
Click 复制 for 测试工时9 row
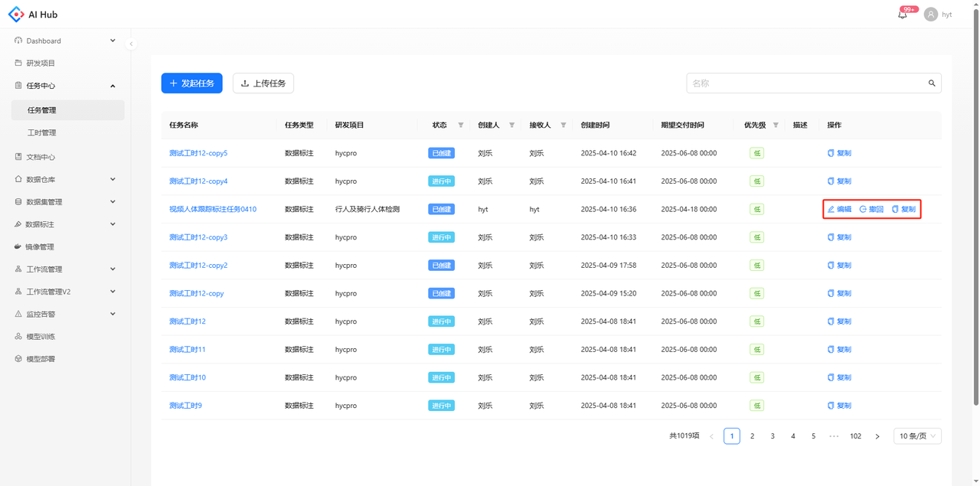coord(839,406)
